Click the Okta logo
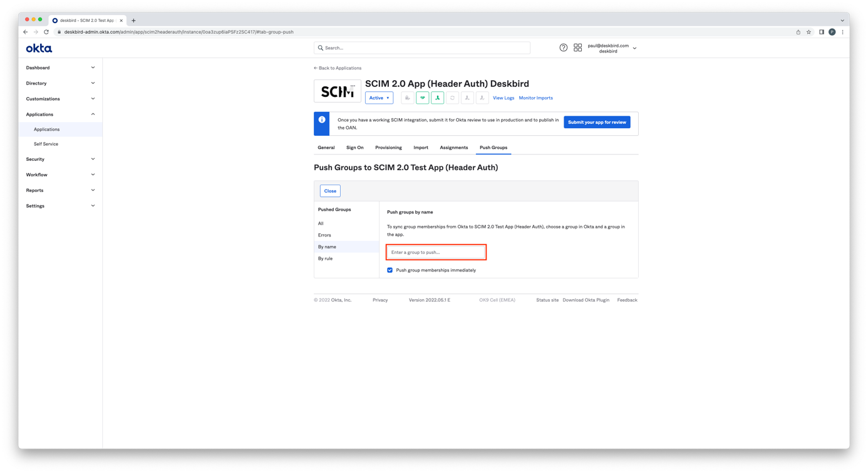The width and height of the screenshot is (868, 473). (x=39, y=48)
